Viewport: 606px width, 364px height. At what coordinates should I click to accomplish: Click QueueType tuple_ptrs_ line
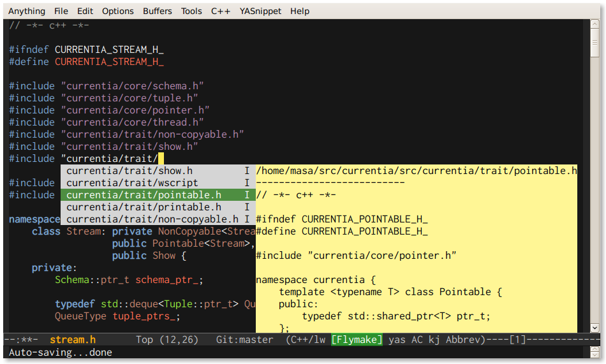117,316
